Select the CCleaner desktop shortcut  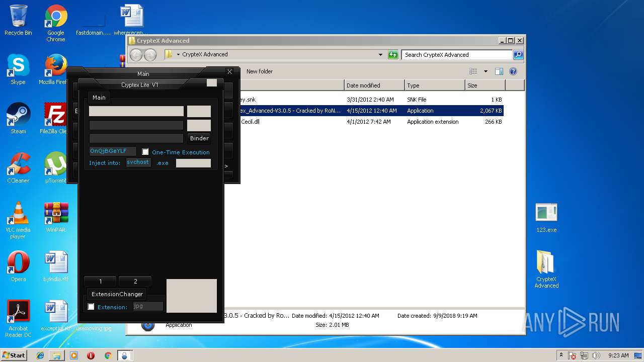pyautogui.click(x=18, y=168)
